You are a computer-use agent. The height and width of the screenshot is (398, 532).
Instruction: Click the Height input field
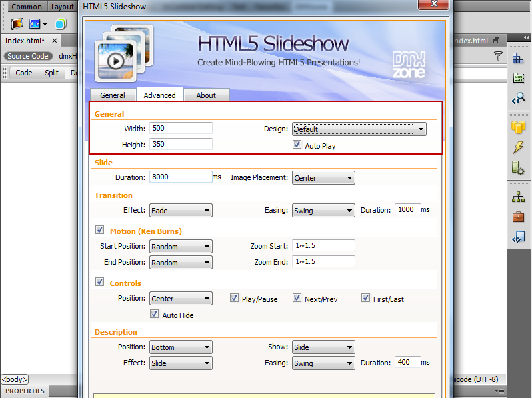pyautogui.click(x=181, y=144)
